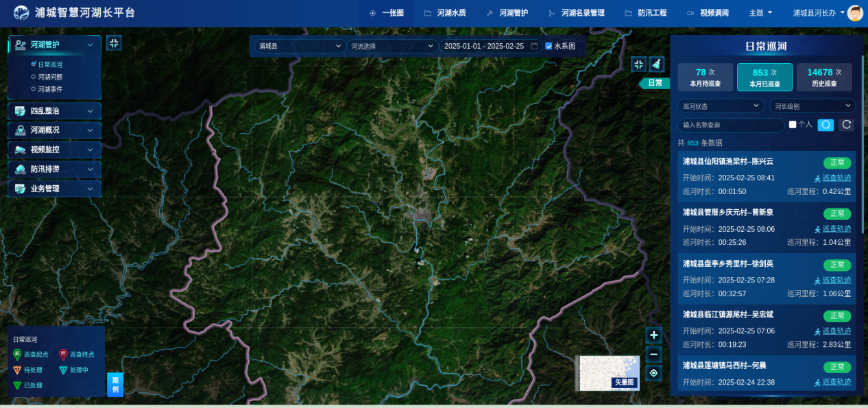The height and width of the screenshot is (408, 868).
Task: Uncheck the 水系图 checkbox
Action: (x=548, y=46)
